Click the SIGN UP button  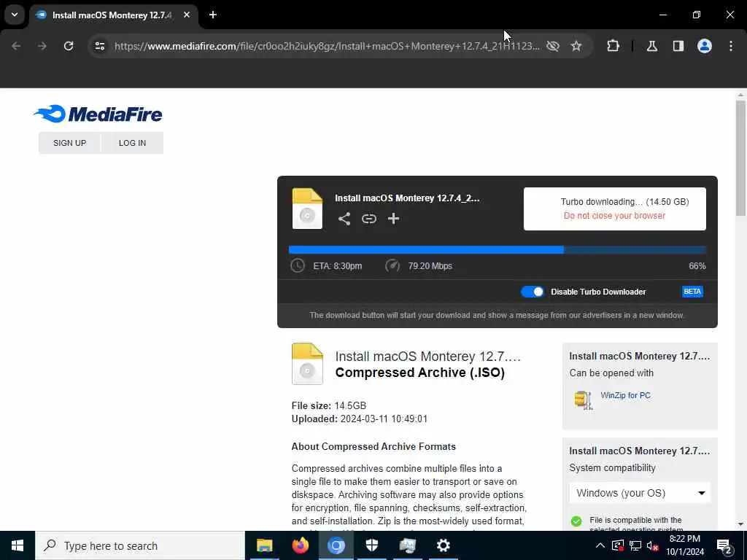pos(69,143)
